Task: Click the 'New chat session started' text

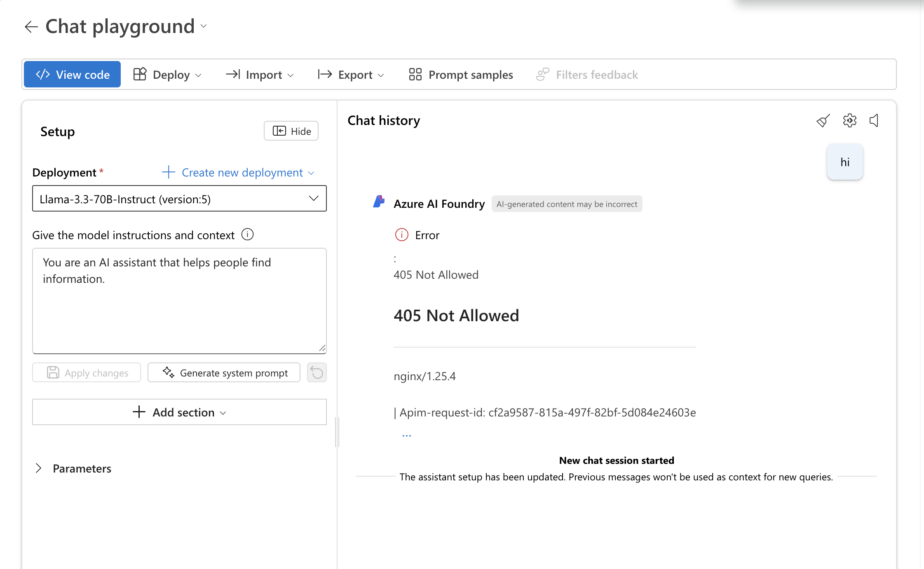Action: (617, 461)
